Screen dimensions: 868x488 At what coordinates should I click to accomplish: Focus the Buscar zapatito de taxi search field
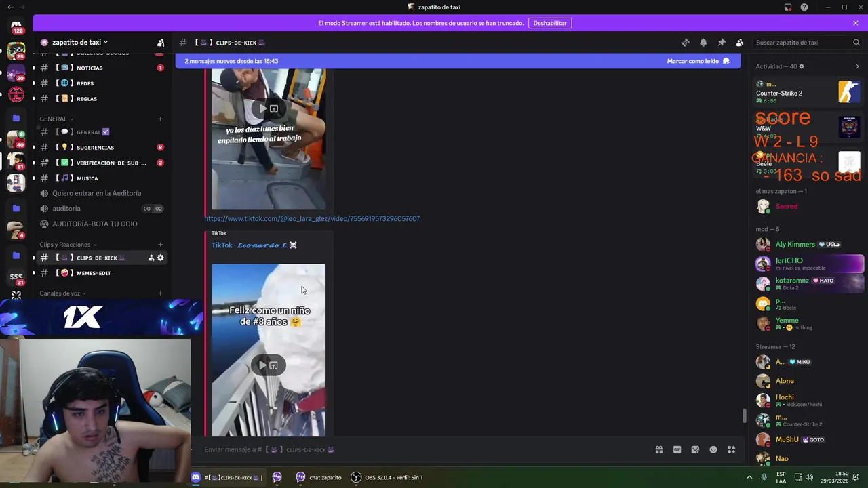point(807,43)
